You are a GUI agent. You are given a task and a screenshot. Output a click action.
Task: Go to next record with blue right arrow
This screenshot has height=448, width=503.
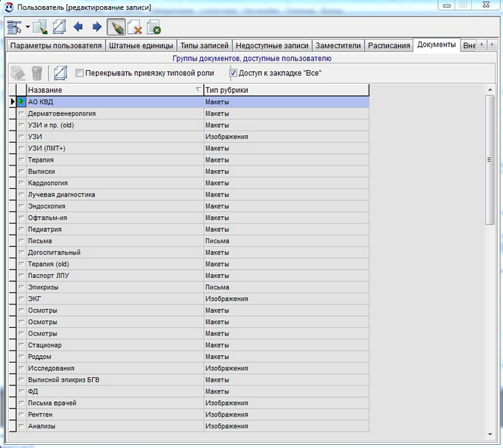coord(97,26)
